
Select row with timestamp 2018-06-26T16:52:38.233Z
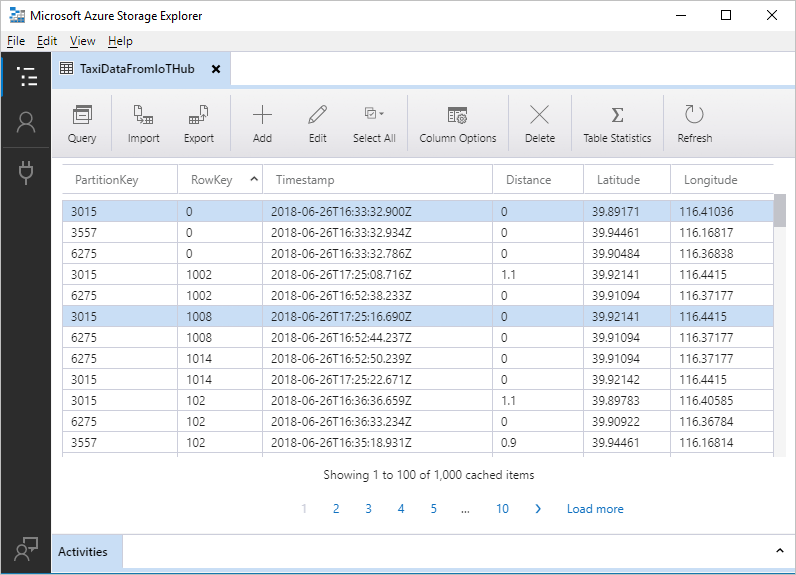tap(418, 295)
